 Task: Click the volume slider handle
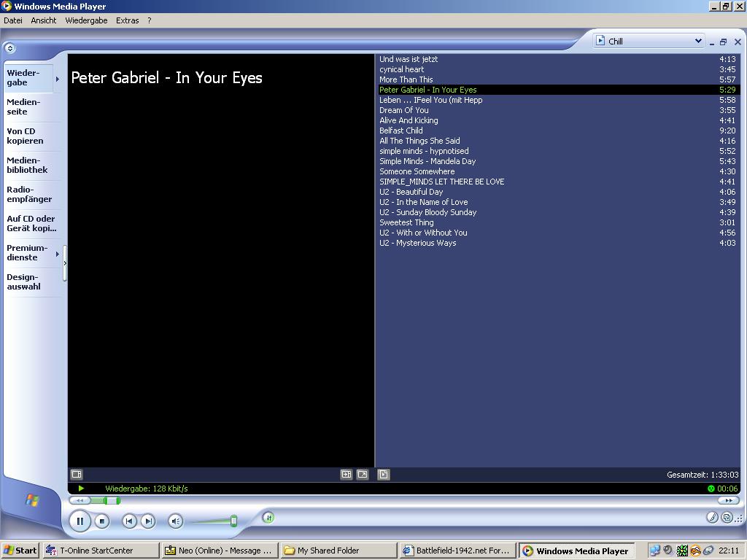click(x=233, y=521)
